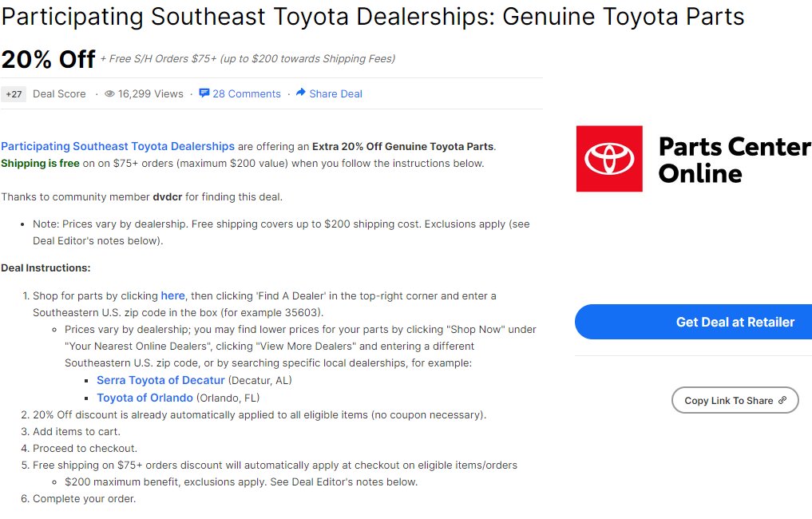The width and height of the screenshot is (812, 519).
Task: Click Copy Link To Share button
Action: (735, 400)
